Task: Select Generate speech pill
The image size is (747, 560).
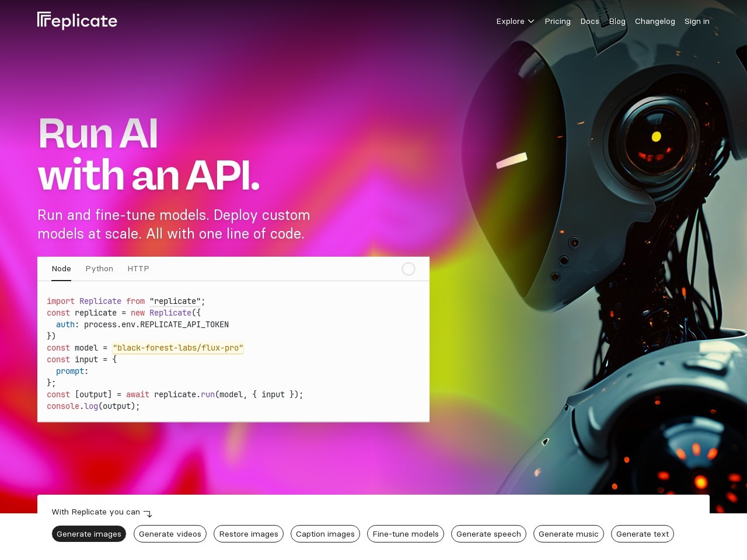Action: click(488, 534)
